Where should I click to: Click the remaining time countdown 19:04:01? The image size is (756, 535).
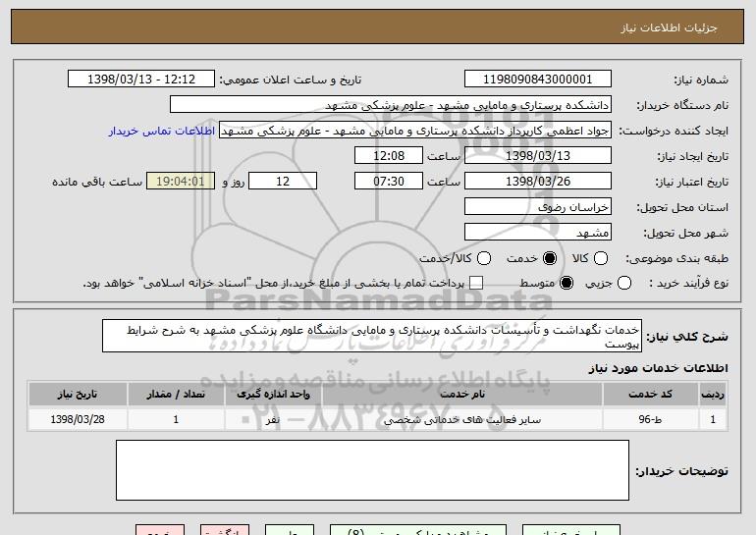181,182
